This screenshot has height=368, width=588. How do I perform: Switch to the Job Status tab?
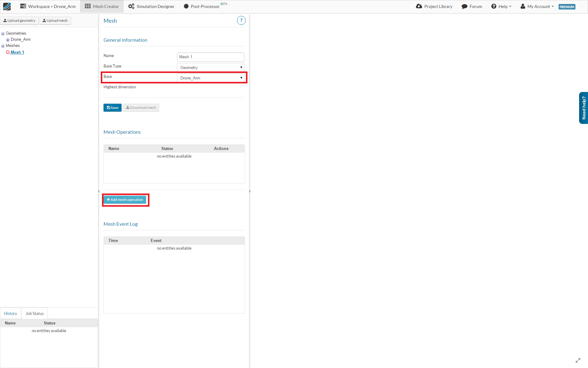point(35,313)
